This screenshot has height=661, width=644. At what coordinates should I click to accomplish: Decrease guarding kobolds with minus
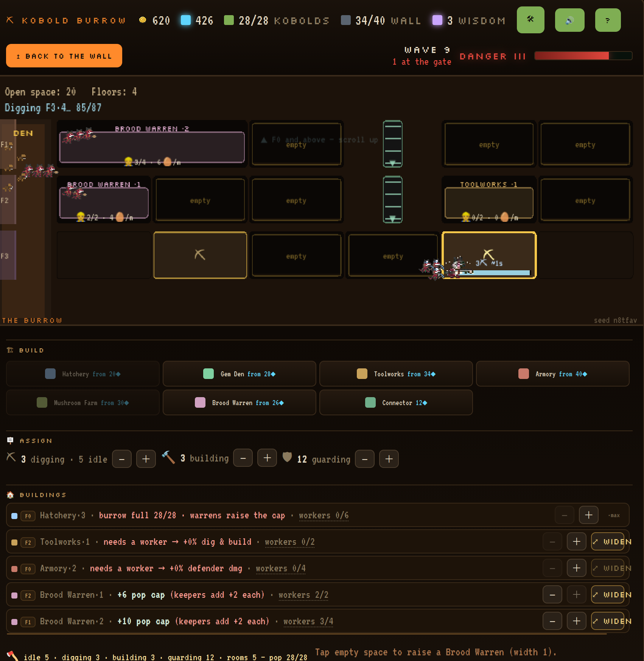[365, 459]
